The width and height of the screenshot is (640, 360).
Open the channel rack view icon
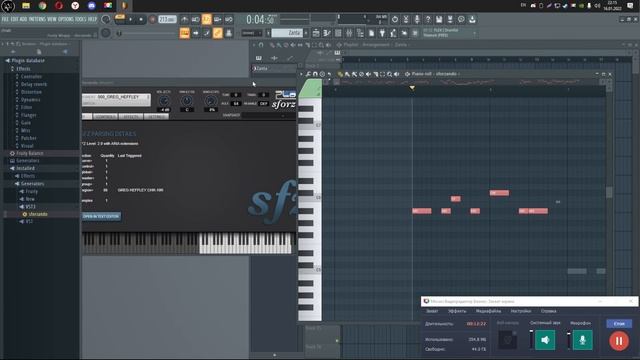(x=338, y=33)
